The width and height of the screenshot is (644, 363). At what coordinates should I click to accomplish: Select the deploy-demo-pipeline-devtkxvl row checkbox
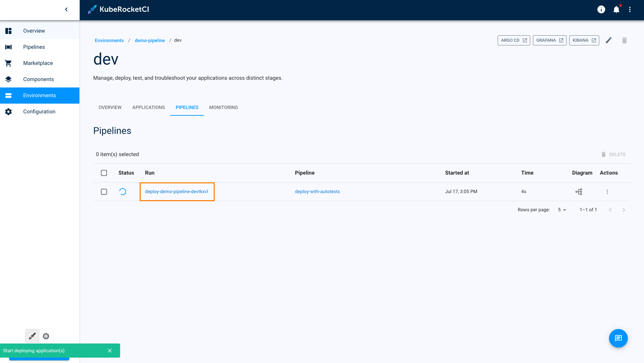pyautogui.click(x=104, y=191)
